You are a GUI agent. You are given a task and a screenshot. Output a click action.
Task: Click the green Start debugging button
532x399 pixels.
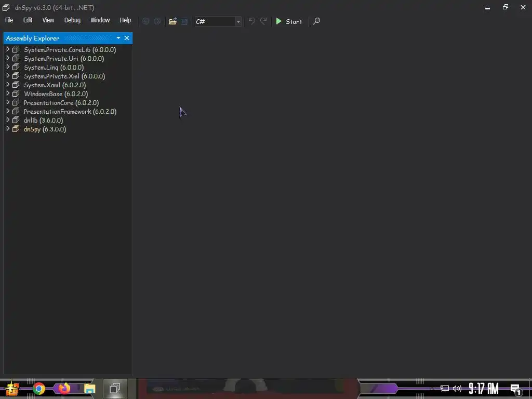pos(289,21)
